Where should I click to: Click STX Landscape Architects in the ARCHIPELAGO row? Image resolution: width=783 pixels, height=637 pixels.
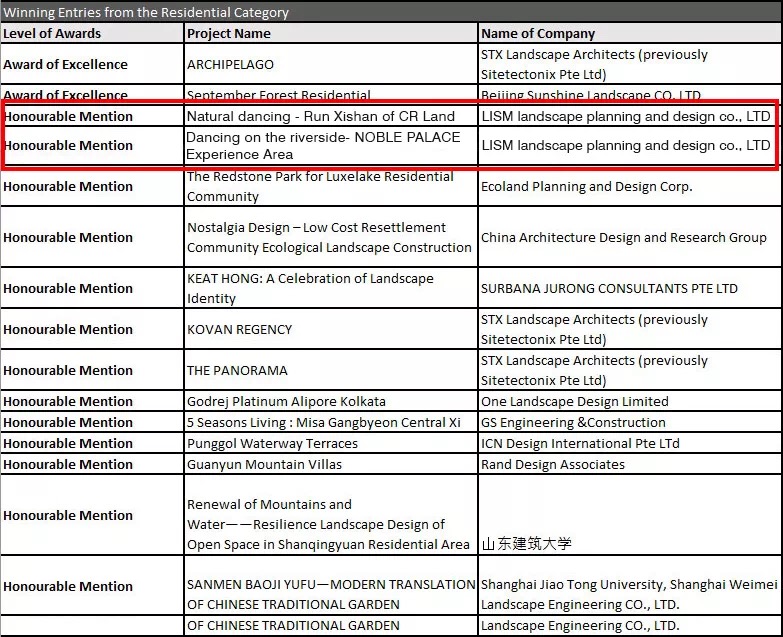tap(594, 64)
